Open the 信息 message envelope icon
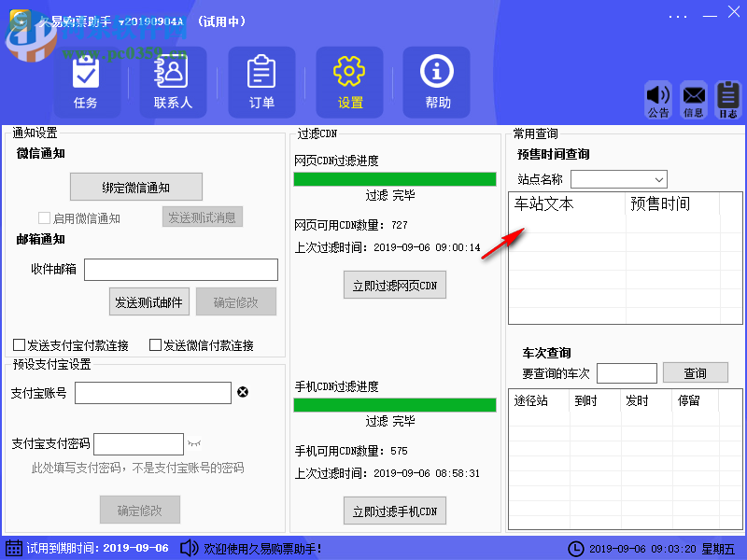 (694, 100)
